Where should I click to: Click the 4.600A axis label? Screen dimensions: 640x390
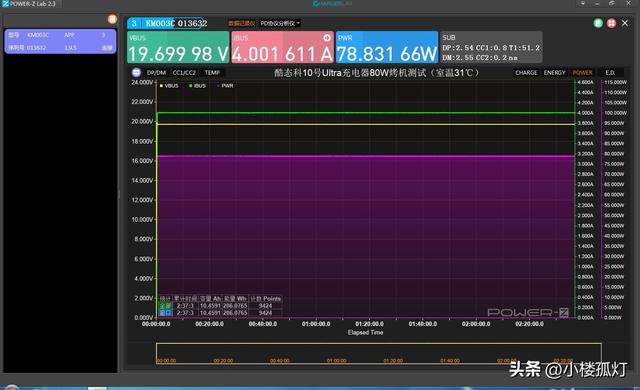coord(586,82)
